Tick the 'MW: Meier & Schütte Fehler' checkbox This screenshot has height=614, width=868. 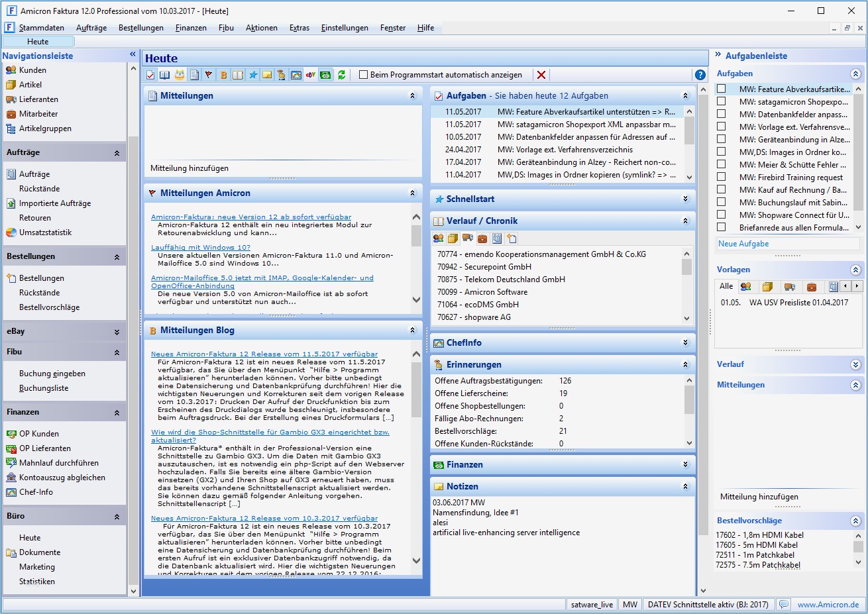click(x=722, y=164)
